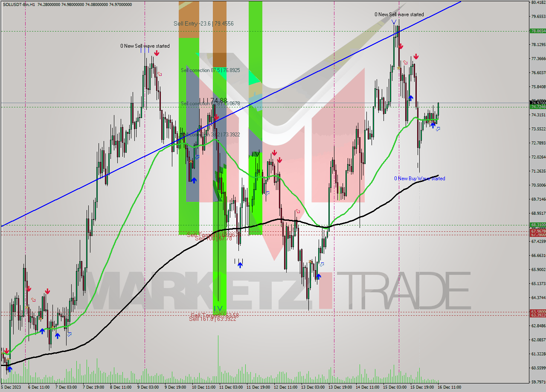
Task: Click the blue up arrow at the 5 Dec 2023 low
Action: click(x=10, y=369)
